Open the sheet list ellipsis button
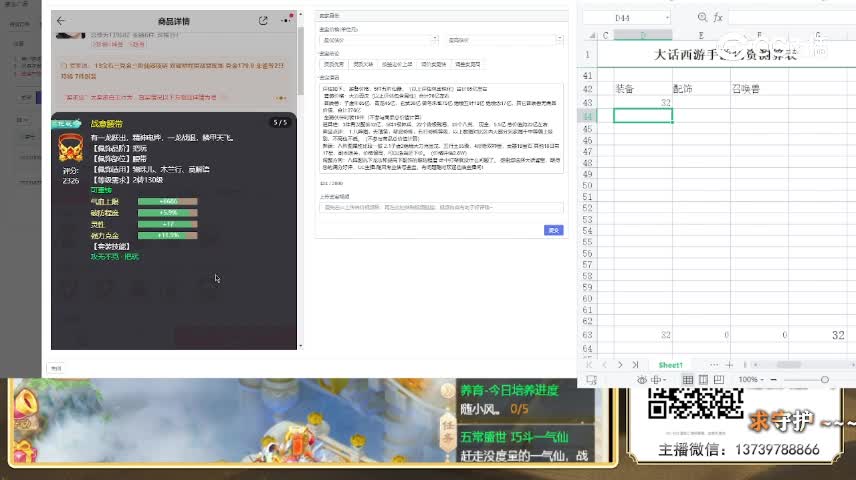Screen dimensions: 856x480 [714, 365]
